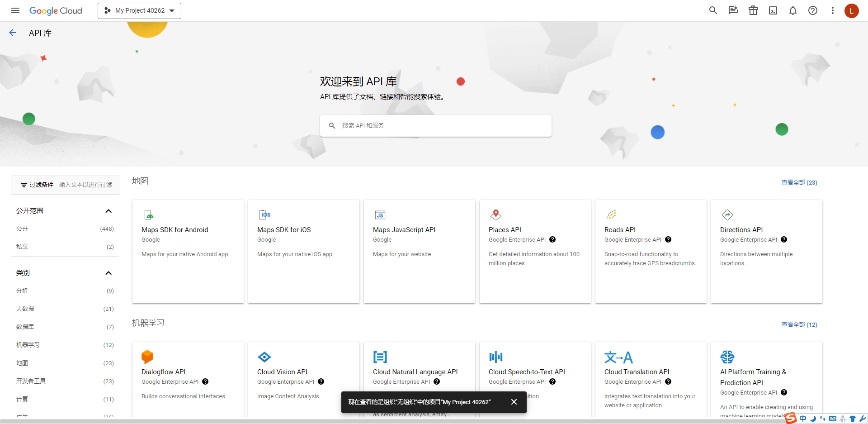Open the Roads API card

[651, 252]
